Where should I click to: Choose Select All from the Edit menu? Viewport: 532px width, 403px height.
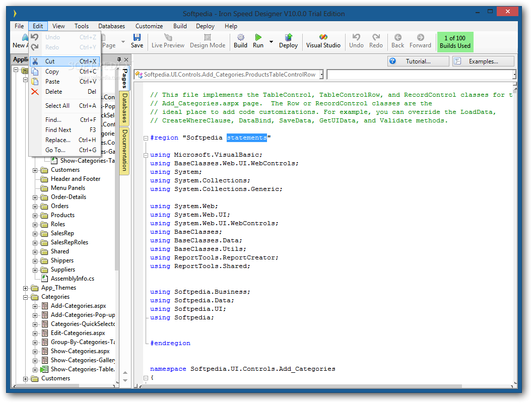click(x=65, y=106)
